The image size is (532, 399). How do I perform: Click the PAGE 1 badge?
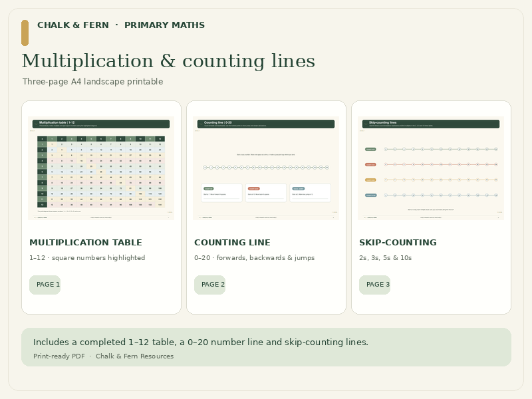coord(45,285)
